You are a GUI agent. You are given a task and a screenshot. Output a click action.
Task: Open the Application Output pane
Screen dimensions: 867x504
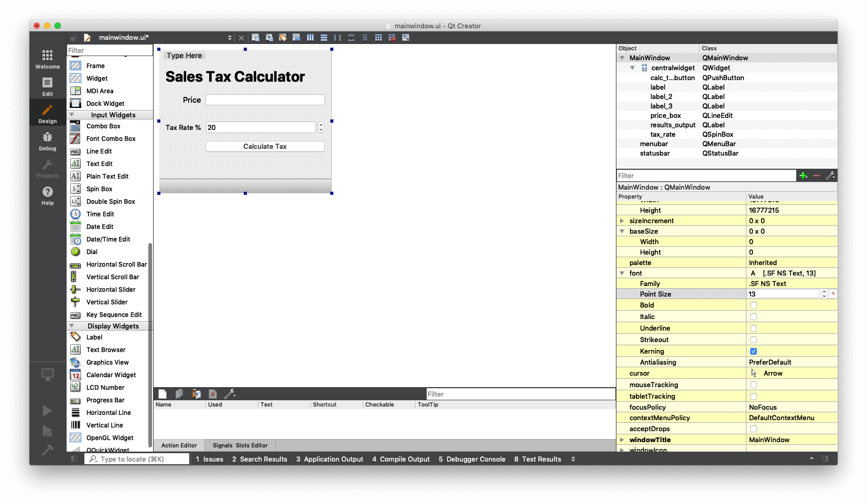click(330, 459)
